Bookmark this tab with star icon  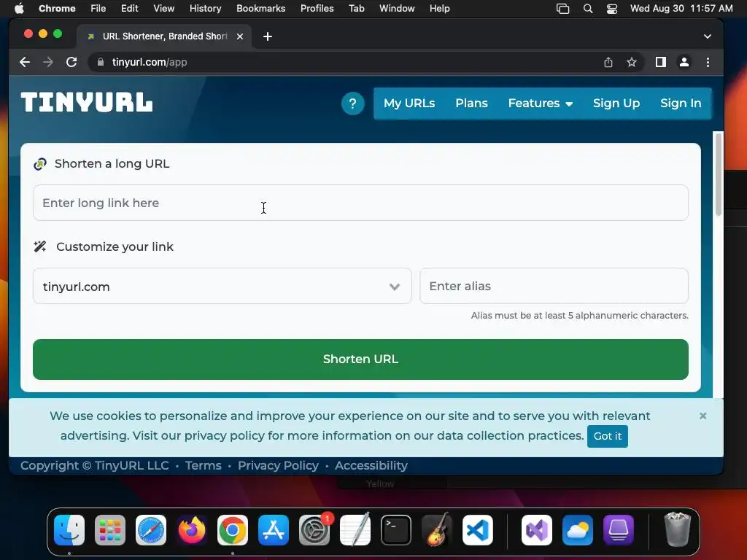coord(632,62)
